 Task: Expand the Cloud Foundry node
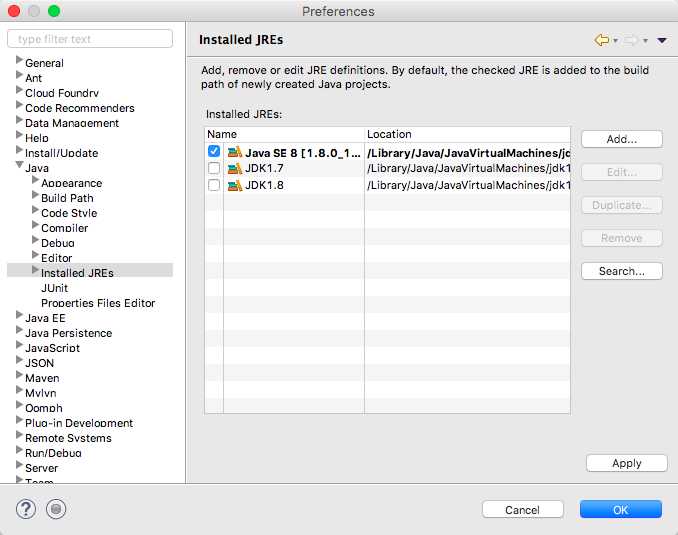tap(19, 90)
